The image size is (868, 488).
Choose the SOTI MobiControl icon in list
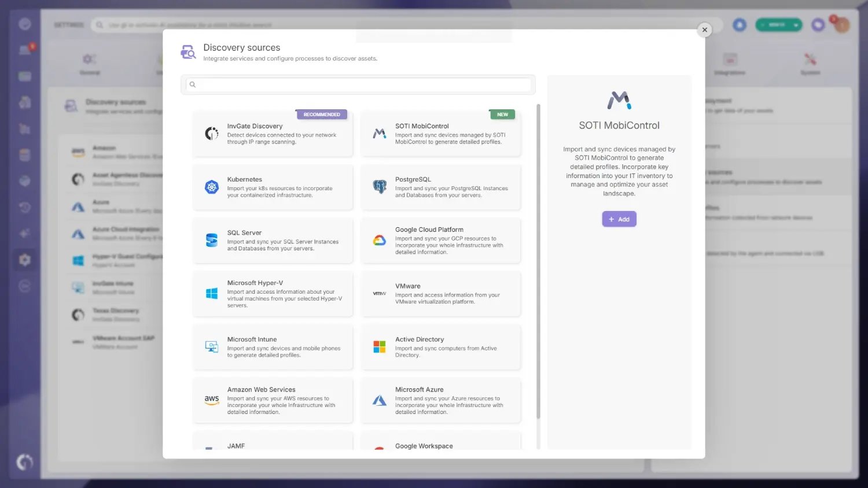[x=380, y=134]
